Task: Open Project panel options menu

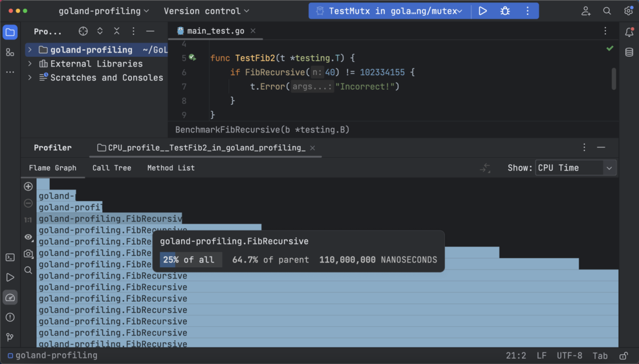Action: [x=133, y=31]
